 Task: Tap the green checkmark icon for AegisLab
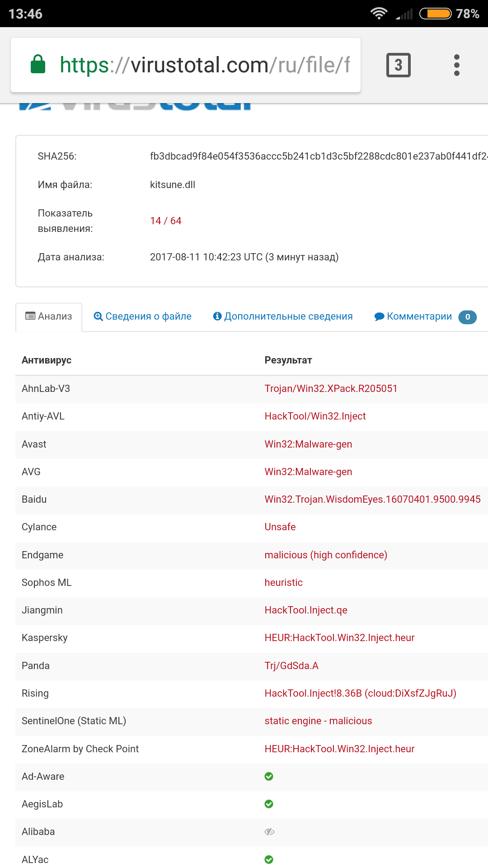coord(269,804)
